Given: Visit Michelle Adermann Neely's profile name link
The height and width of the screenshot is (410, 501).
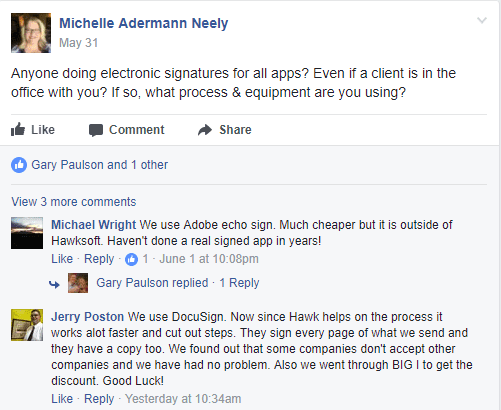Looking at the screenshot, I should click(x=144, y=23).
